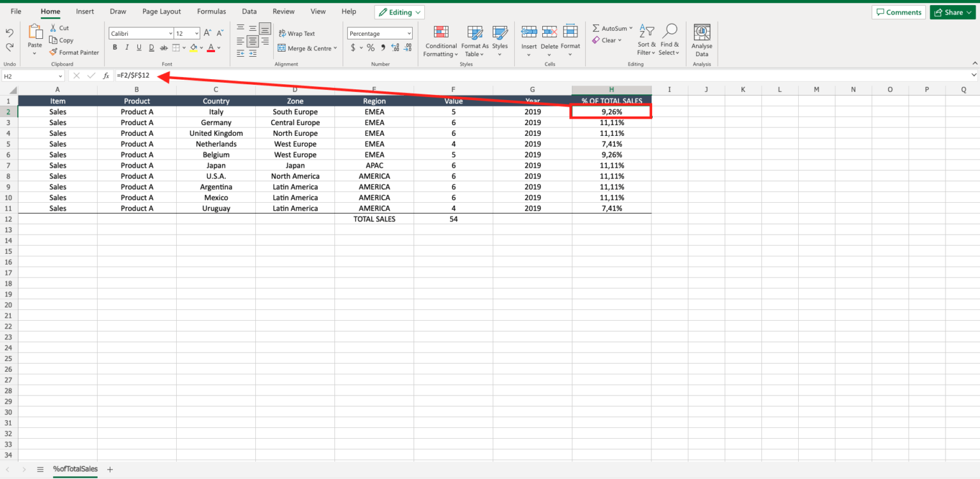Select the Wrap Text icon
The image size is (980, 479).
coord(297,33)
